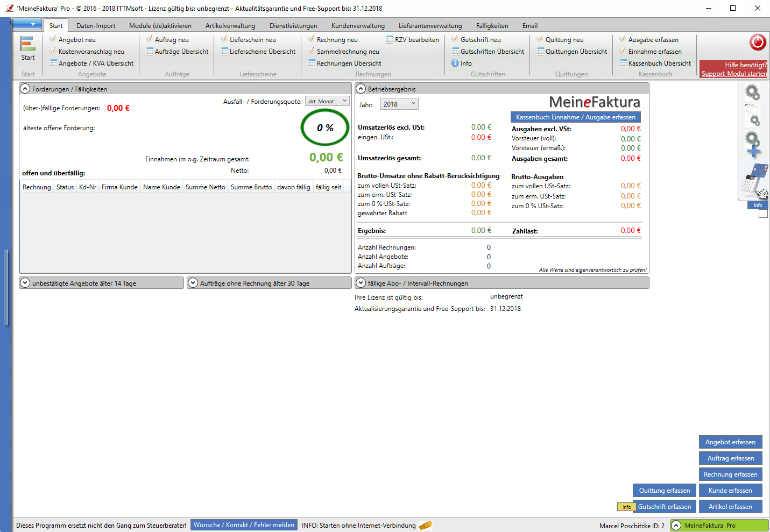Click the Info icon under Gutschriften
The image size is (770, 532).
pos(455,63)
